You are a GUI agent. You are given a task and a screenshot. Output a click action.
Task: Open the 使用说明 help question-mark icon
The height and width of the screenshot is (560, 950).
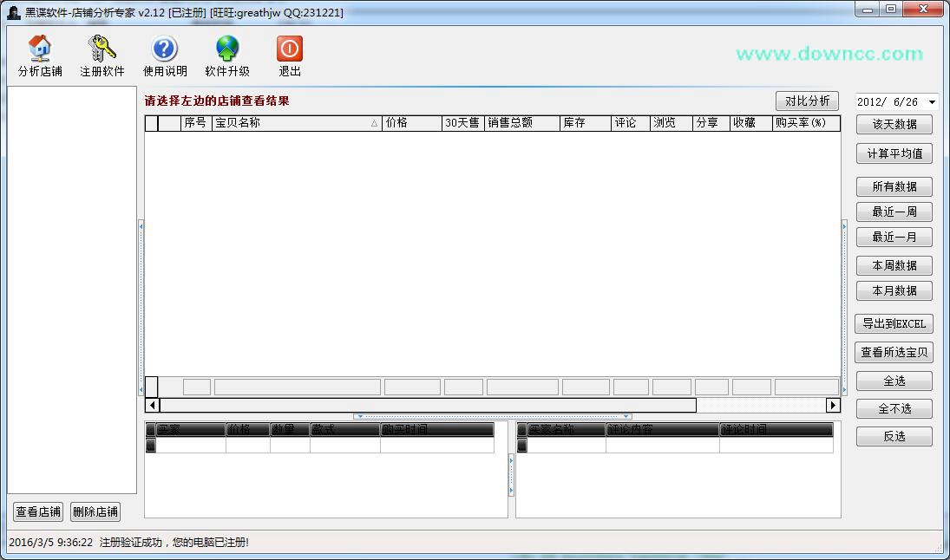pyautogui.click(x=164, y=49)
